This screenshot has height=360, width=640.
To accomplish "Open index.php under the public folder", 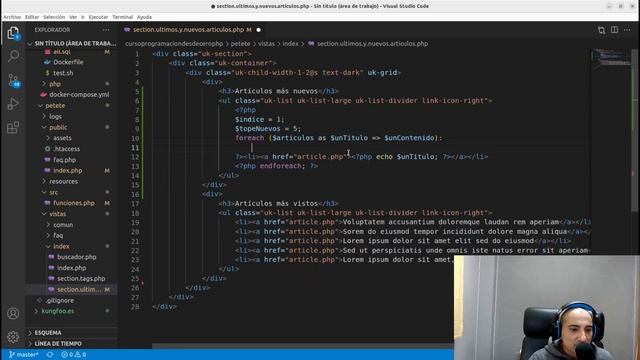I will (x=67, y=171).
